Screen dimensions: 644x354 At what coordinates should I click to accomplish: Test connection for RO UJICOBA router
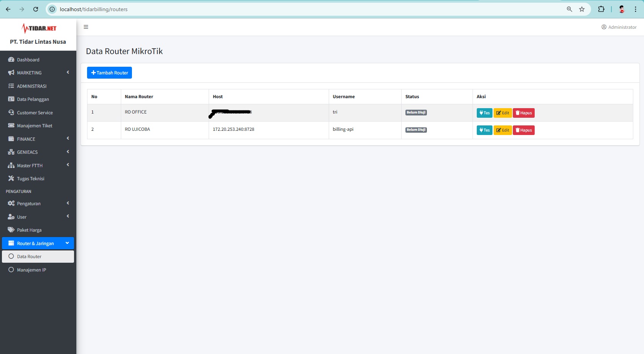pos(484,130)
